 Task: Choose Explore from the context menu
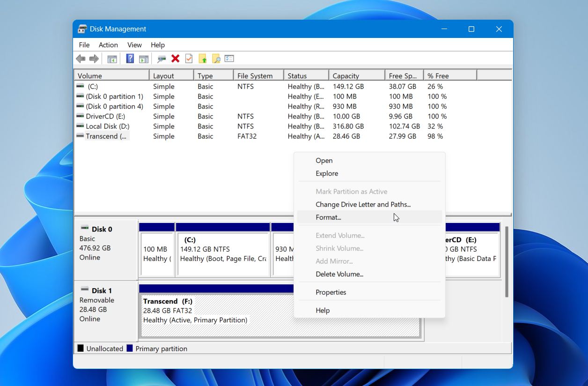click(369, 173)
